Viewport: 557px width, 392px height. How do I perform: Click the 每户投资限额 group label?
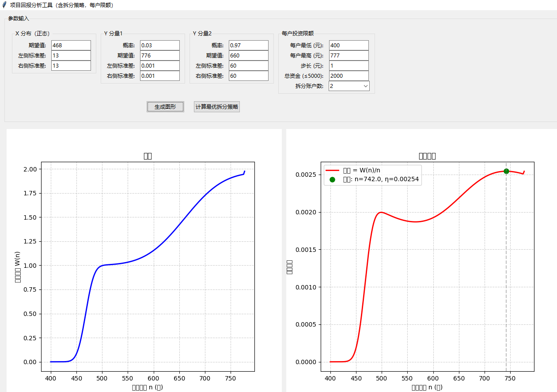298,34
